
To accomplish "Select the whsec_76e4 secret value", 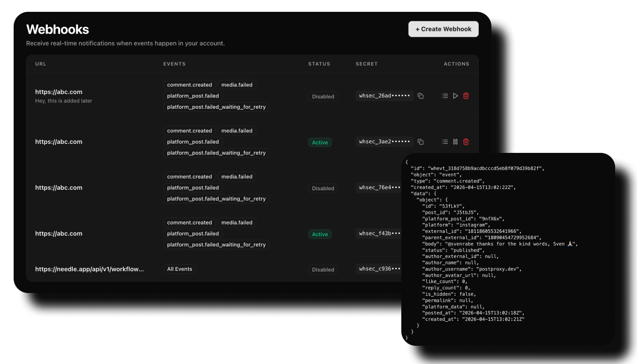I will (379, 188).
